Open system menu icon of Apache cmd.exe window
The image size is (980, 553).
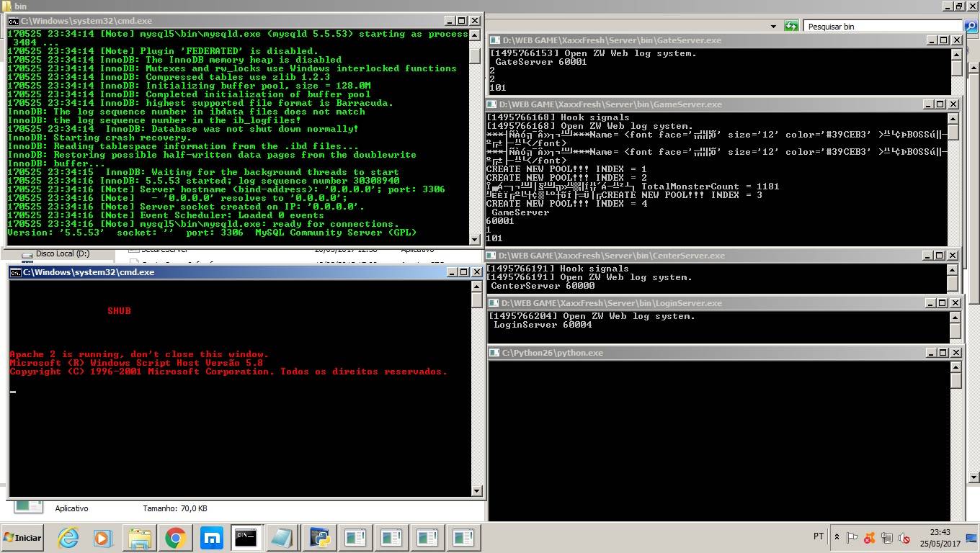point(15,272)
